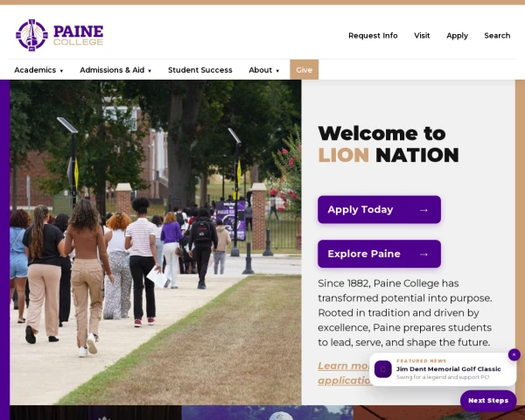Click 'Since 1882, Paine College has' text
Image resolution: width=525 pixels, height=420 pixels.
(x=388, y=283)
